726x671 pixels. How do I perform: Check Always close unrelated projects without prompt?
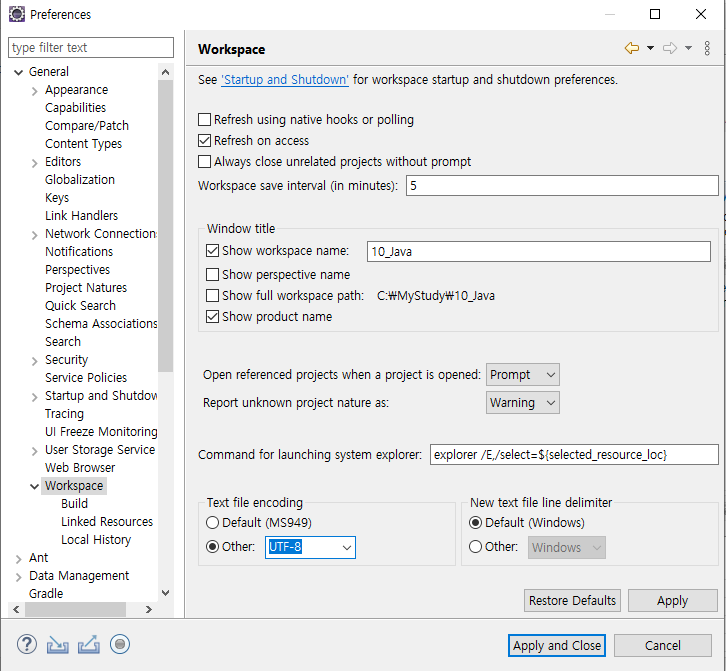204,162
